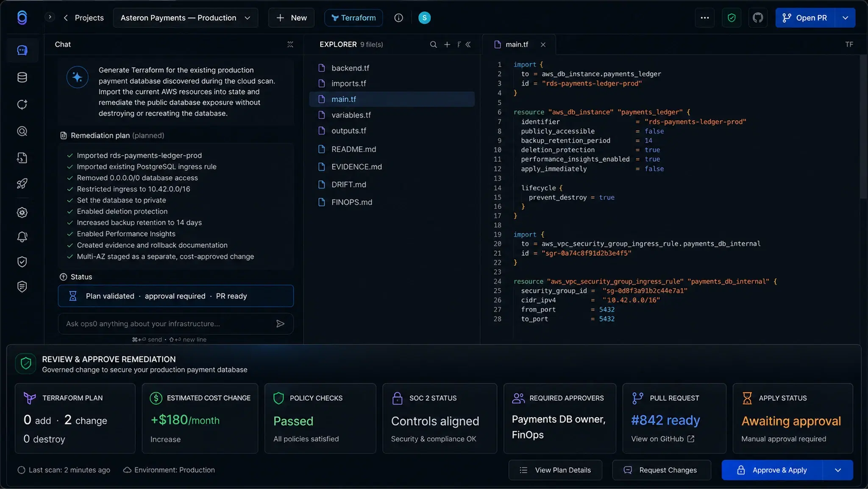The width and height of the screenshot is (868, 489).
Task: Click the SOC 2 Status card
Action: [x=440, y=418]
